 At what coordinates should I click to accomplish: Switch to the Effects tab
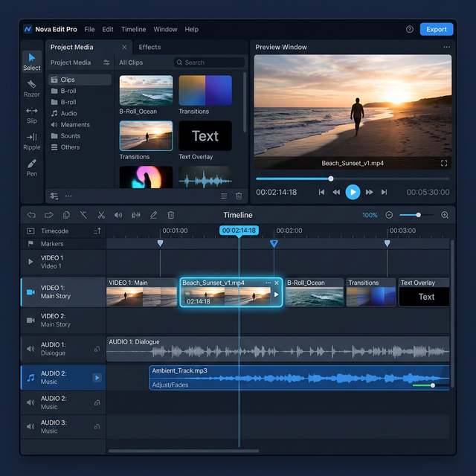(149, 47)
